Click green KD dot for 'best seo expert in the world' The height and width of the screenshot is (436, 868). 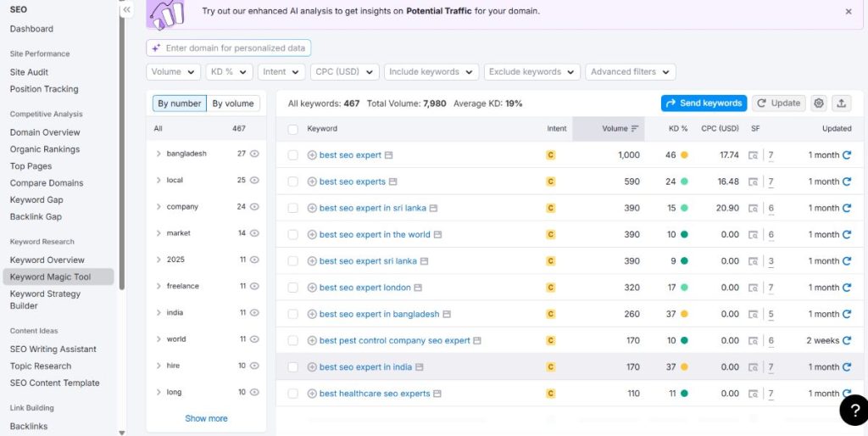(684, 234)
